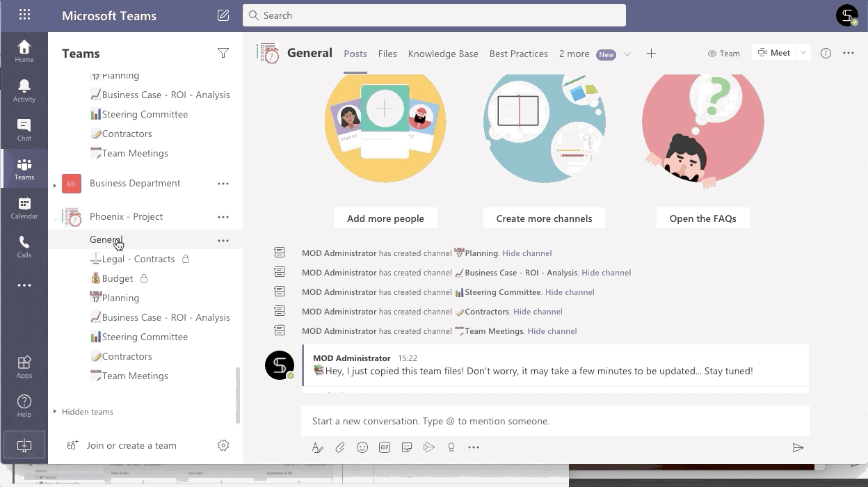
Task: Open the sticker picker
Action: click(x=407, y=447)
